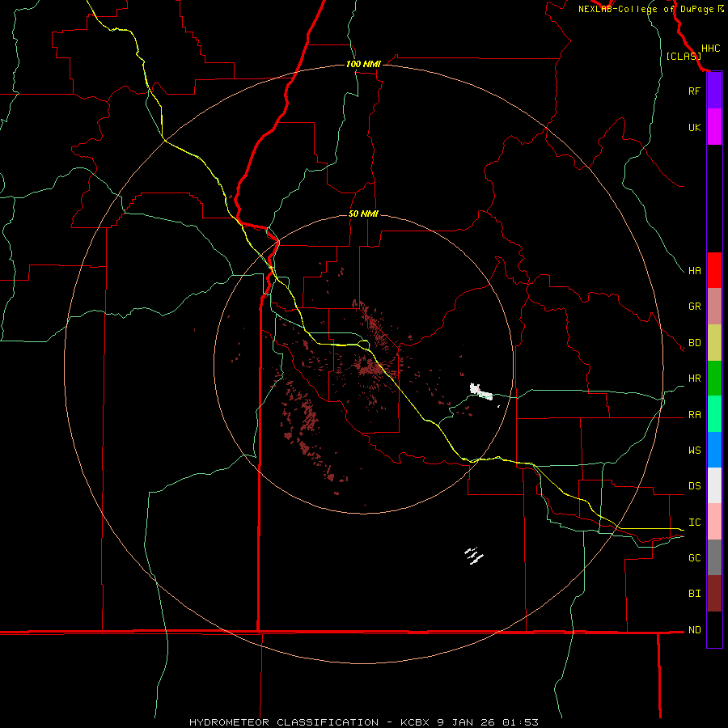Click the 'HYDROMETEOR CLASSIFICATION' title text

click(284, 722)
